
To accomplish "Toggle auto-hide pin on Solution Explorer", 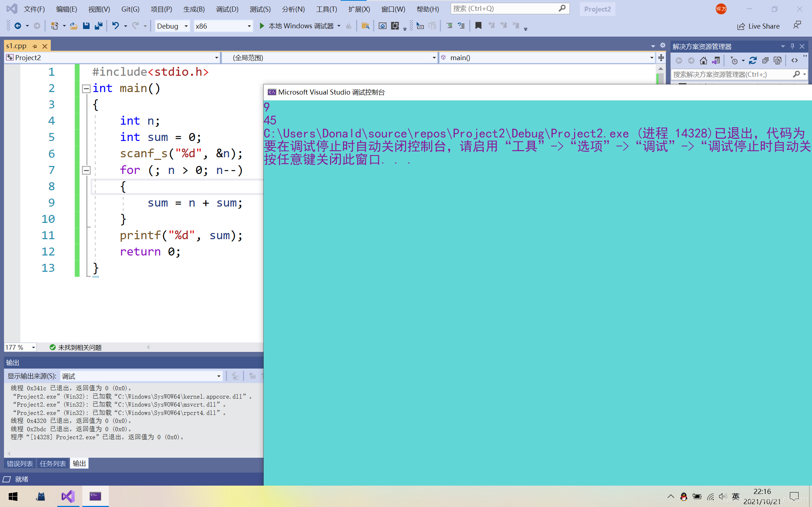I will tap(792, 46).
